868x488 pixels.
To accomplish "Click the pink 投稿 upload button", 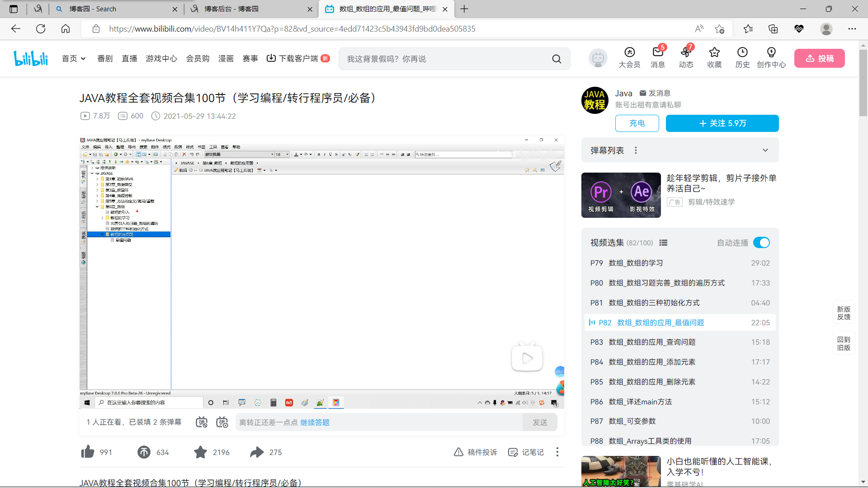I will (819, 59).
